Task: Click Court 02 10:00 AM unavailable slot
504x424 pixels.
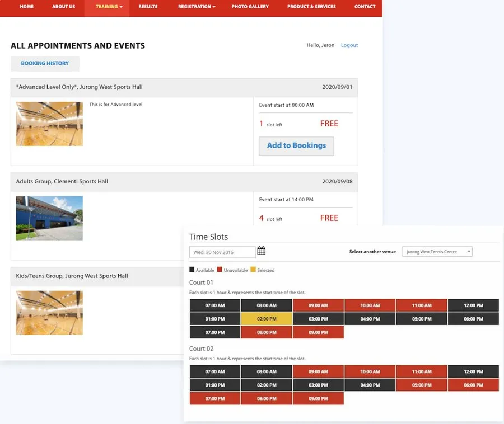Action: click(x=370, y=371)
